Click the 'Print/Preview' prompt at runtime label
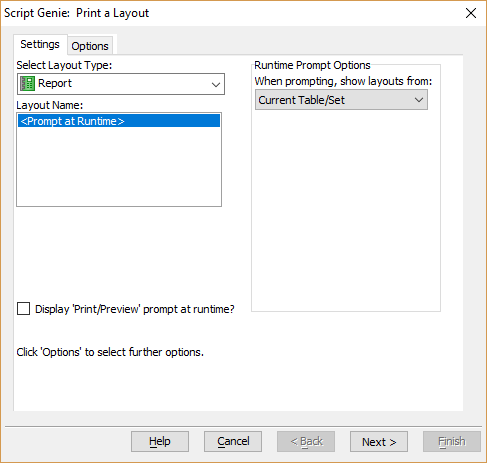Viewport: 487px width, 463px height. point(135,309)
